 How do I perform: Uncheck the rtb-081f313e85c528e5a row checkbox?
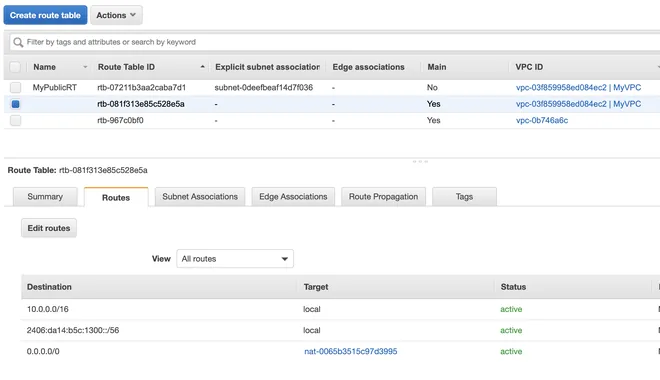16,104
